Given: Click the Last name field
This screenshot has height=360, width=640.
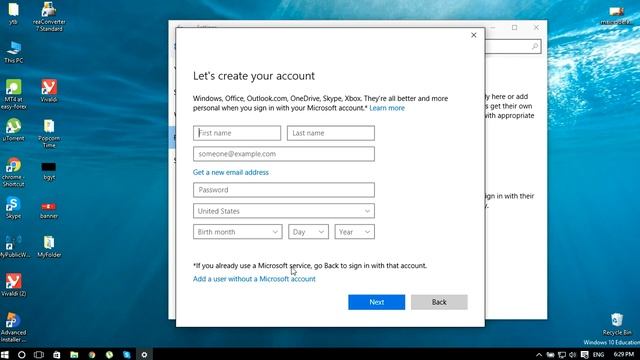Looking at the screenshot, I should click(331, 133).
